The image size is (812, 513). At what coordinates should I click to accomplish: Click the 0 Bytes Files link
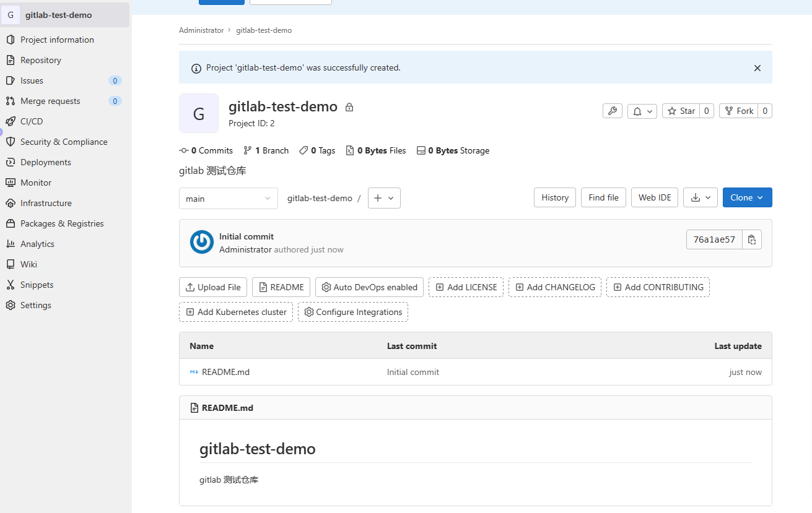376,150
